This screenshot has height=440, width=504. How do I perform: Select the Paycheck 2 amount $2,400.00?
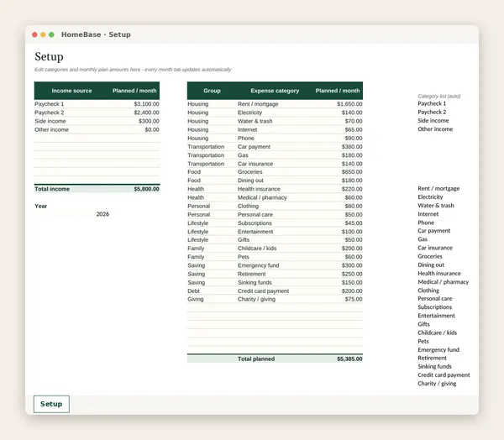(146, 113)
